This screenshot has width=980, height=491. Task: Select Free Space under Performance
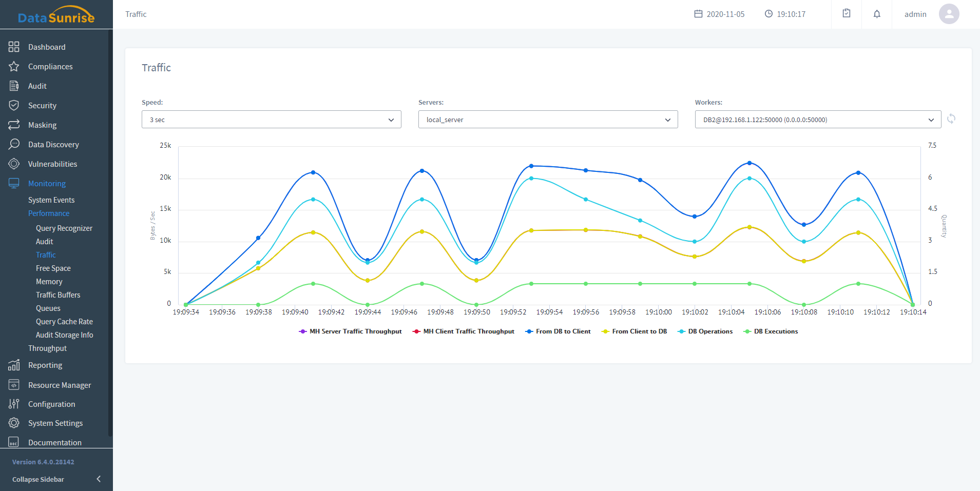tap(53, 268)
